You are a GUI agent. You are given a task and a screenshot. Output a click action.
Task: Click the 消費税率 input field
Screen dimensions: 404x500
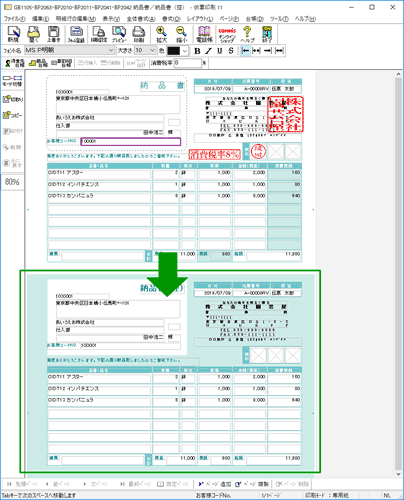[x=188, y=63]
